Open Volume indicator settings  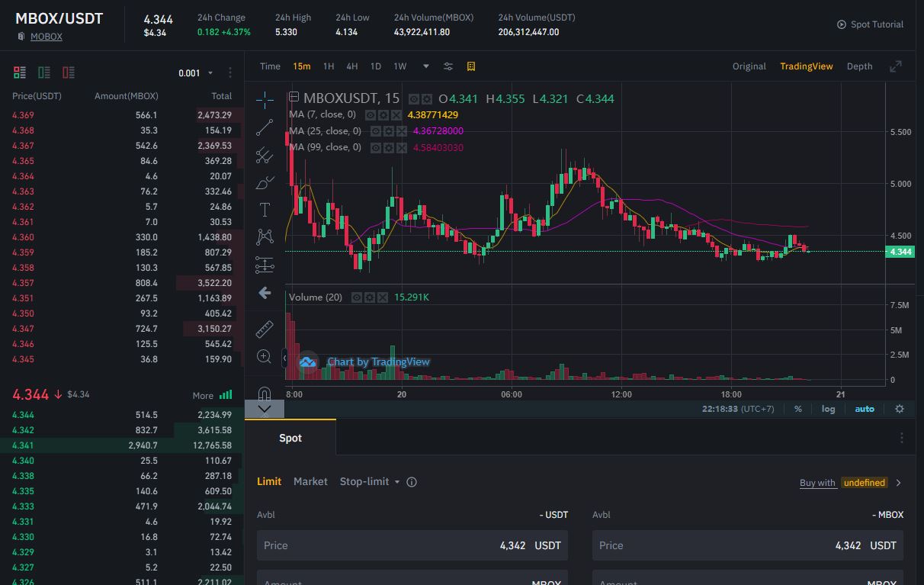click(x=370, y=297)
